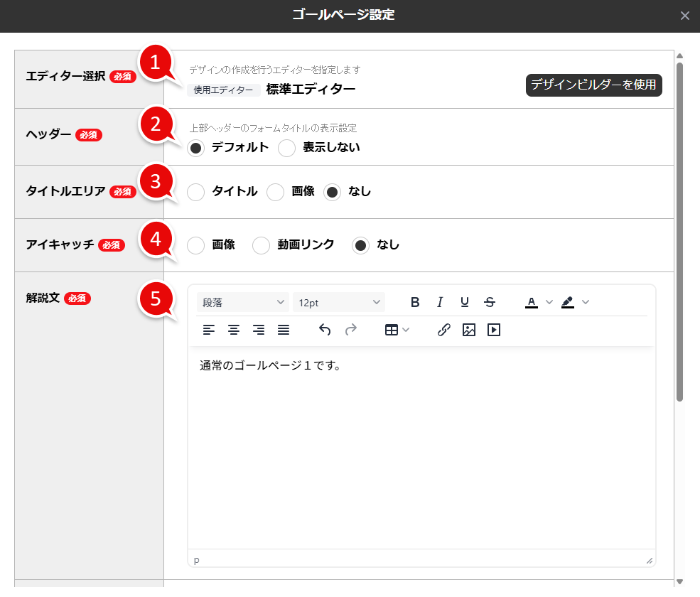Image resolution: width=700 pixels, height=597 pixels.
Task: Select the デフォルト header option
Action: [x=195, y=148]
